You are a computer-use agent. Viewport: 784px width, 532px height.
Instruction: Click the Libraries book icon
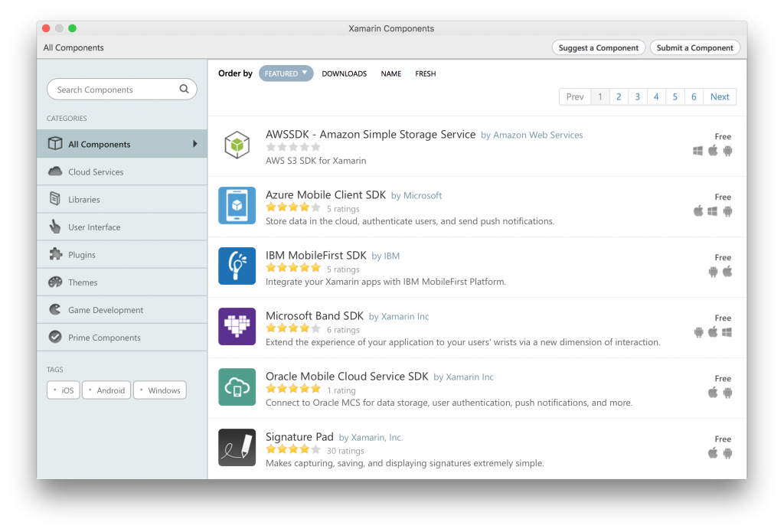coord(55,198)
